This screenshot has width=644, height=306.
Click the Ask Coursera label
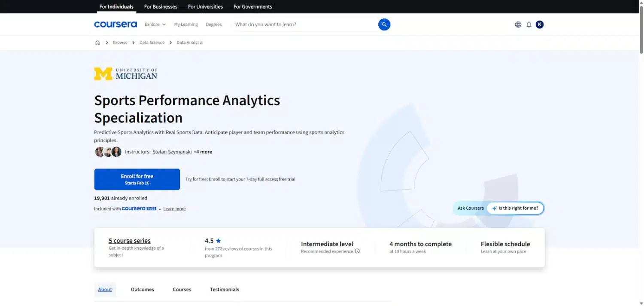[471, 208]
